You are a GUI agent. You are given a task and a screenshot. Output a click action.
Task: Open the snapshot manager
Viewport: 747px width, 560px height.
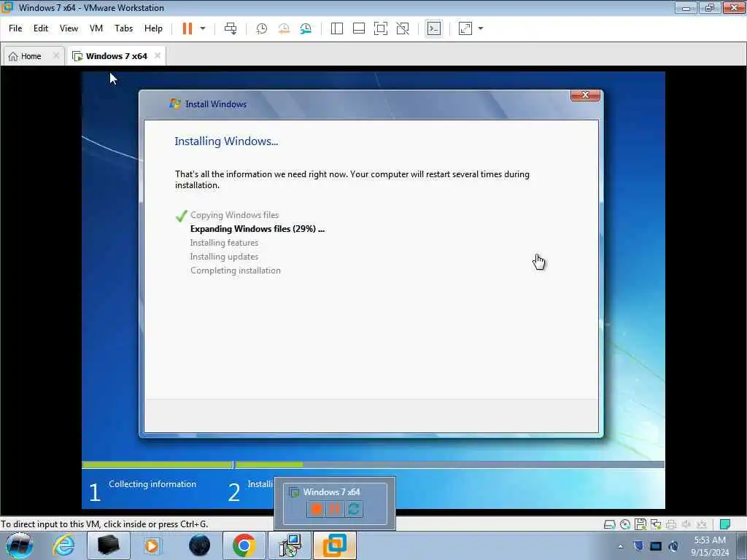click(x=306, y=28)
